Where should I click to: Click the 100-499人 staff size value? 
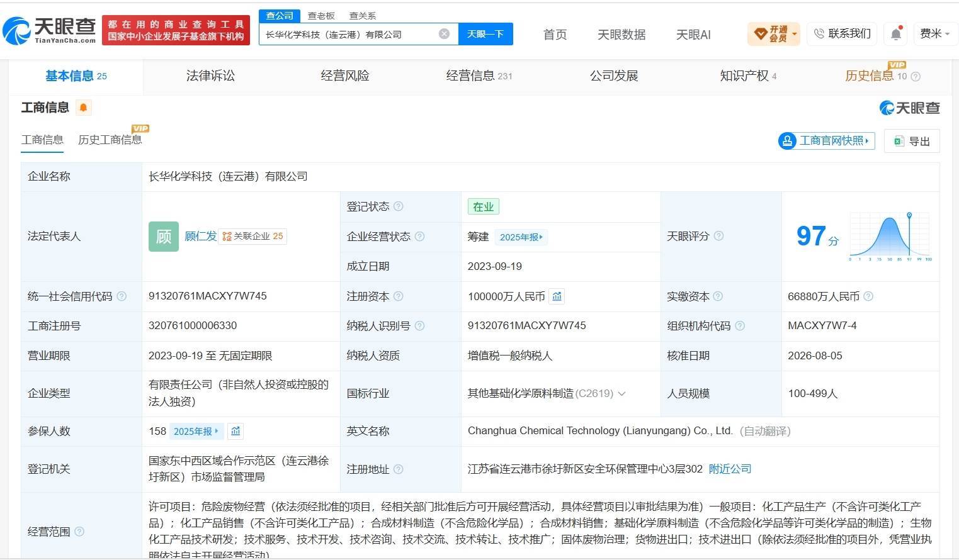pos(812,393)
